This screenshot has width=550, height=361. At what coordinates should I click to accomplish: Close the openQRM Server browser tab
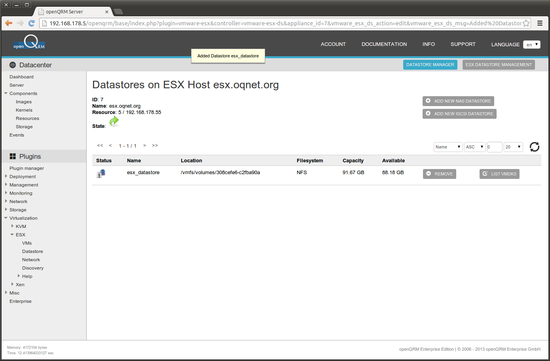point(107,12)
